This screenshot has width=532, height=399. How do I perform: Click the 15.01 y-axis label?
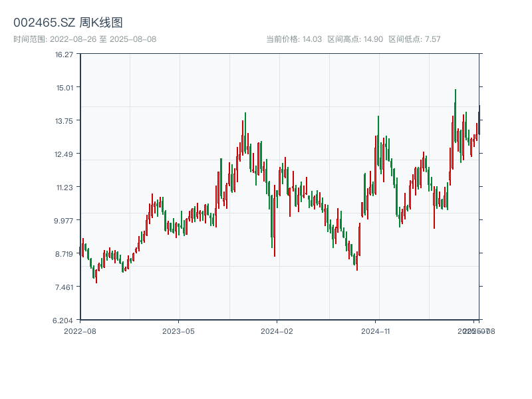pyautogui.click(x=65, y=88)
